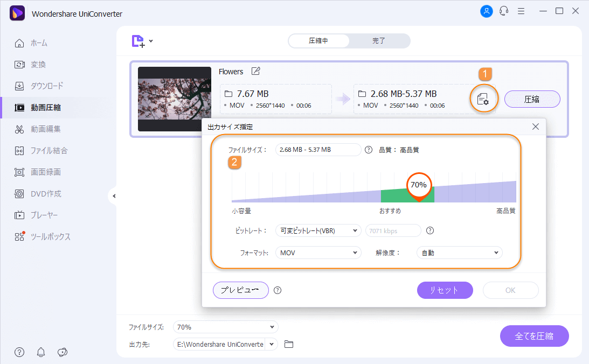The width and height of the screenshot is (589, 364).
Task: Open the 解像度 自動 dropdown
Action: tap(460, 253)
